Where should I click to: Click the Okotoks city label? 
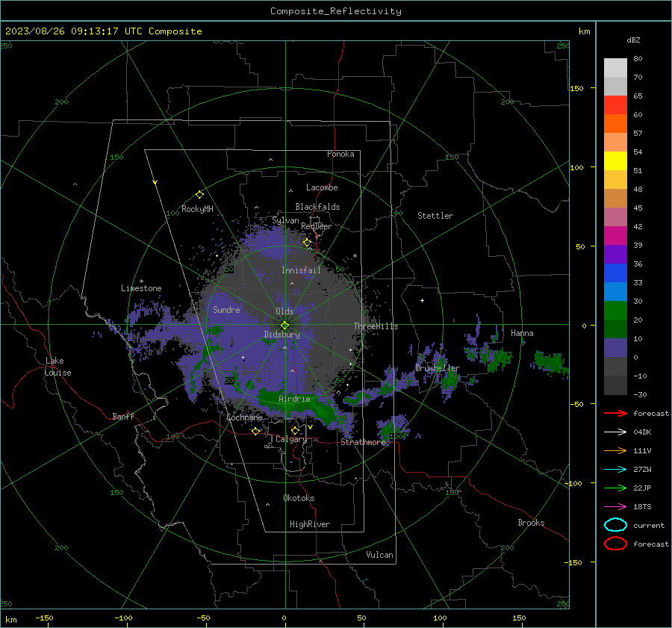coord(299,498)
